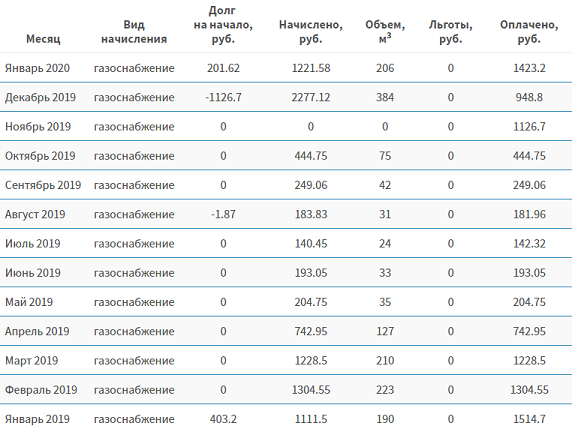Click paid amount 1304.55 in Оплачено column
The height and width of the screenshot is (432, 572).
pos(529,390)
